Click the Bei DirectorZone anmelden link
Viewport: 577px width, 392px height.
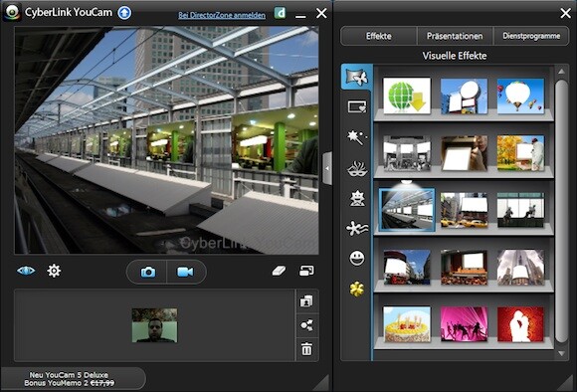[222, 16]
